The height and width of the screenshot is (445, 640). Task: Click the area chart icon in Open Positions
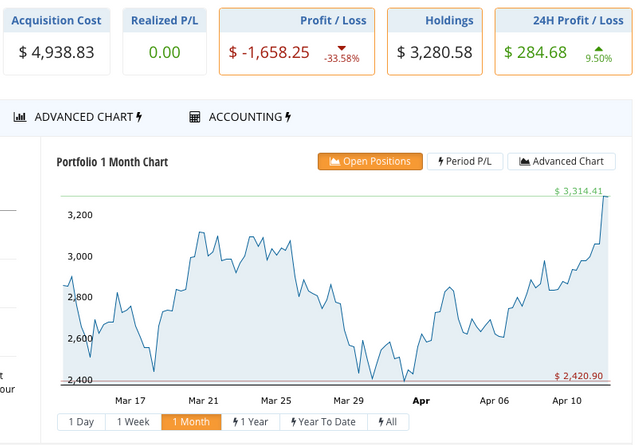tap(335, 162)
